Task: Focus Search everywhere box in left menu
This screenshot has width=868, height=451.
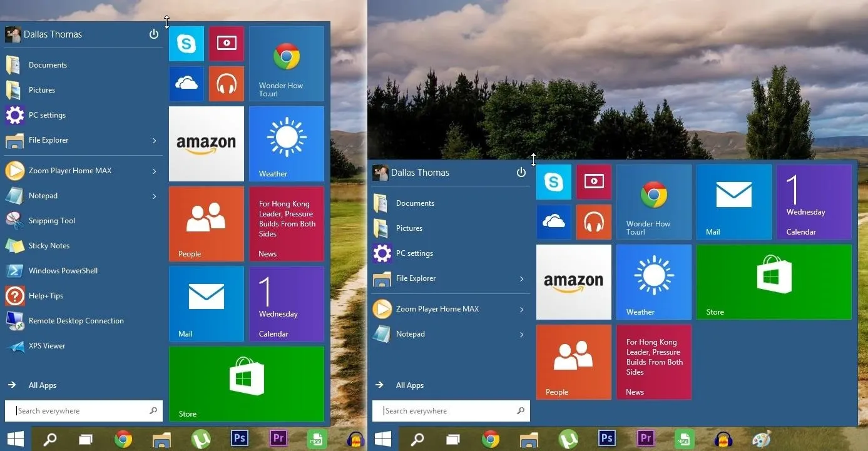Action: pyautogui.click(x=83, y=411)
